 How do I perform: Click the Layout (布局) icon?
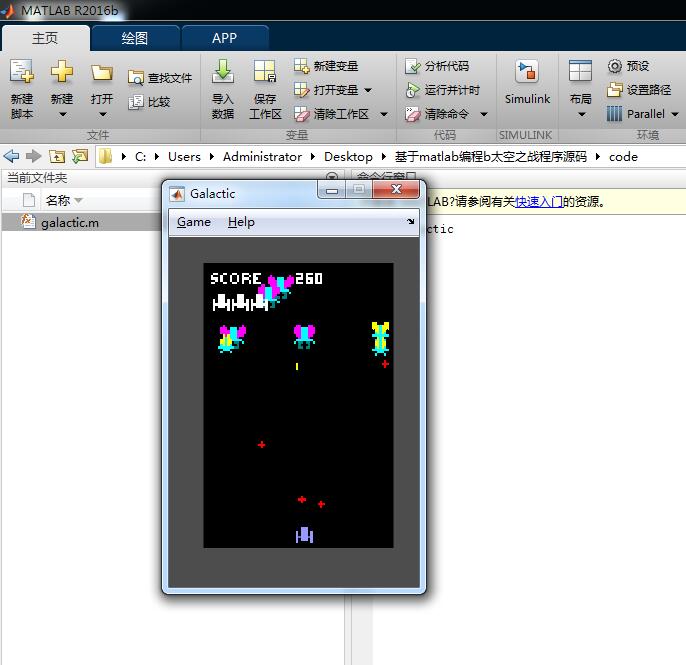point(580,71)
